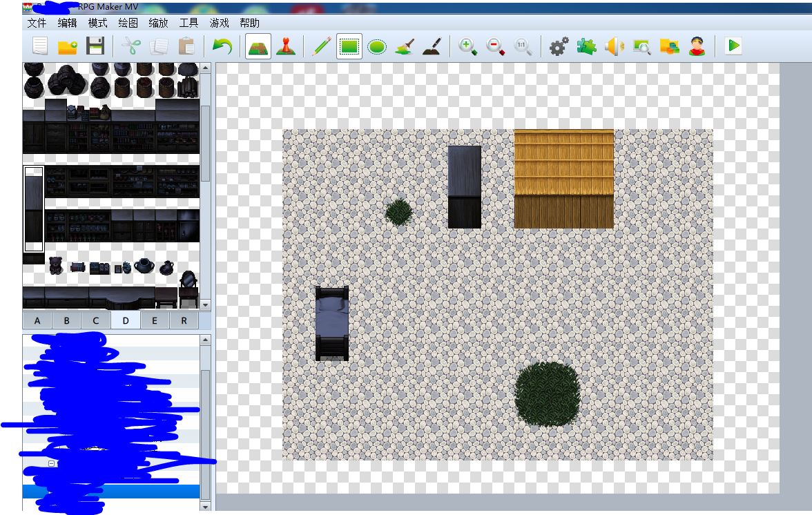
Task: Select the Shadow Pen tool
Action: (x=432, y=46)
